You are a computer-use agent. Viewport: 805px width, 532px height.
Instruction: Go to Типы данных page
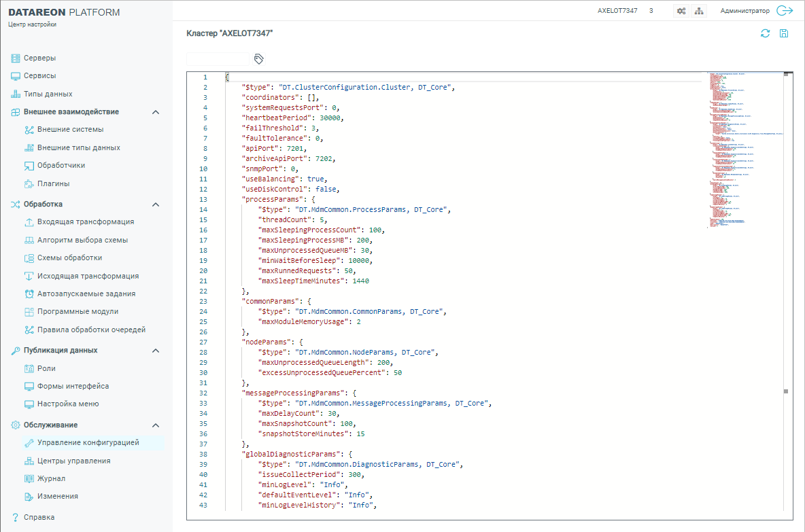click(48, 94)
